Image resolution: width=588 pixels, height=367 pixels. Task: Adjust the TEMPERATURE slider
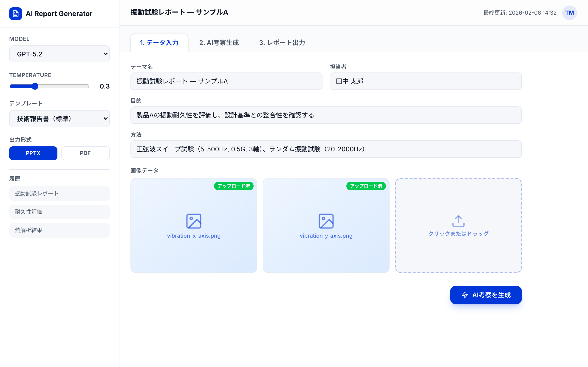pos(35,86)
